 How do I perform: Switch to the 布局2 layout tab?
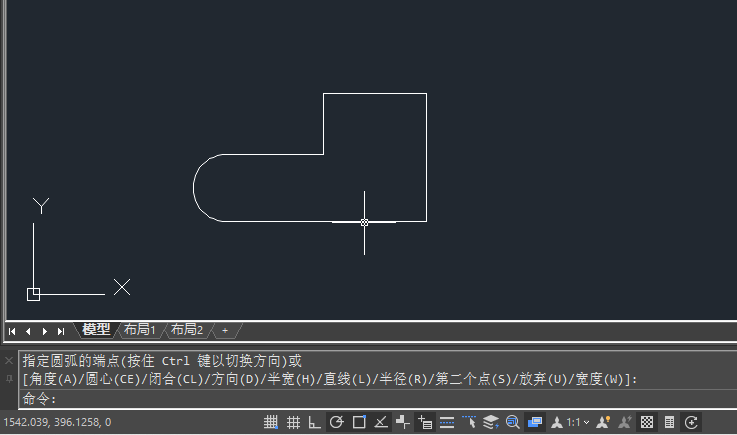click(187, 330)
